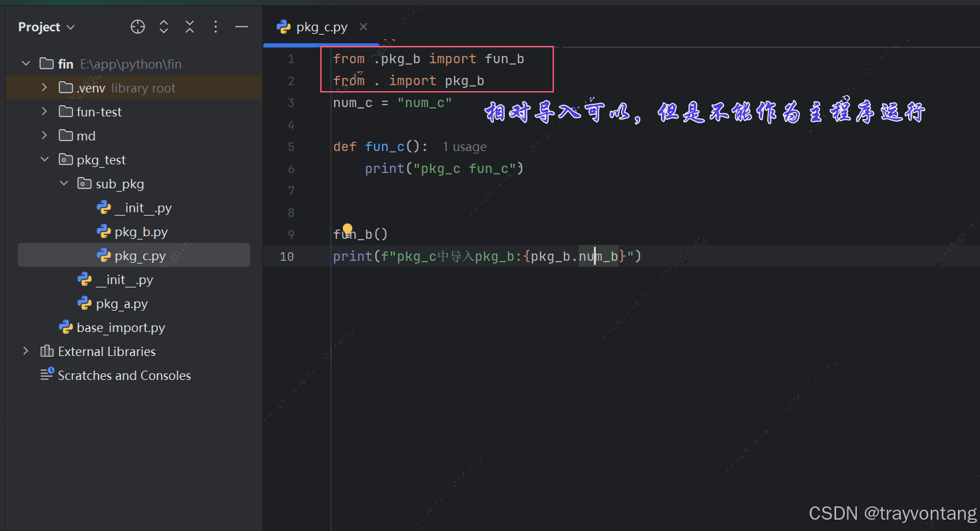Click the Expand All icon in Project toolbar
Viewport: 980px width, 531px height.
click(x=164, y=27)
